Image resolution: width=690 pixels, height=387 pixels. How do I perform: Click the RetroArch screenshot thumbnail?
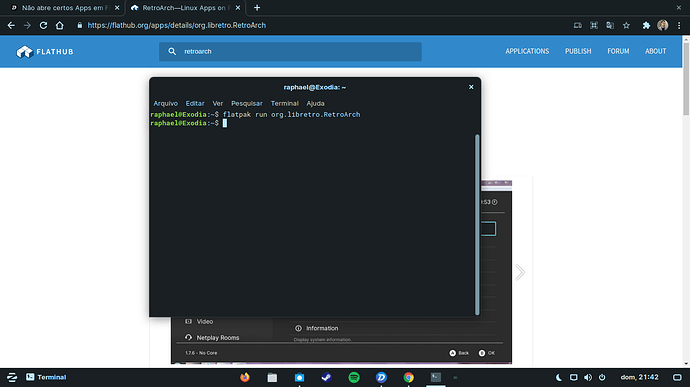pyautogui.click(x=341, y=339)
